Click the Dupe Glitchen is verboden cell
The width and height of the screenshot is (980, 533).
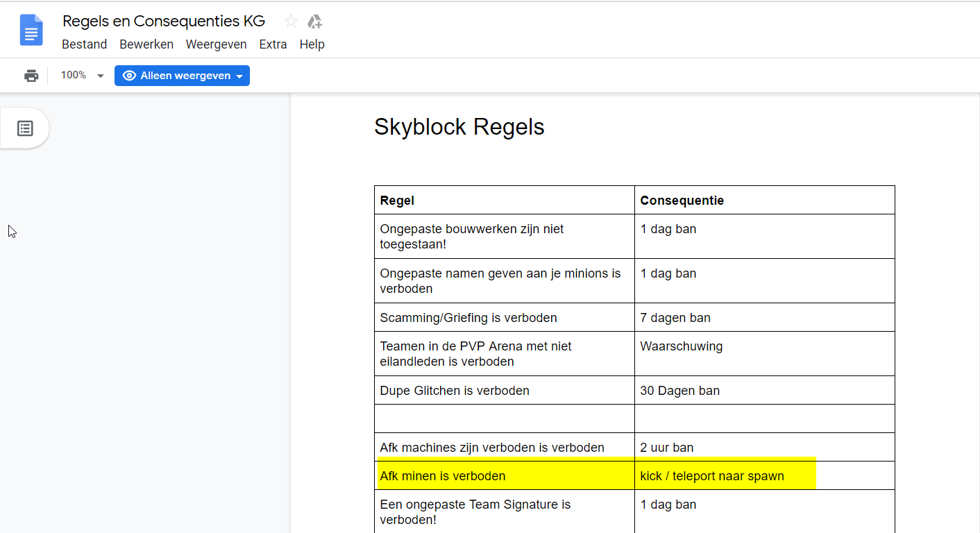(455, 391)
